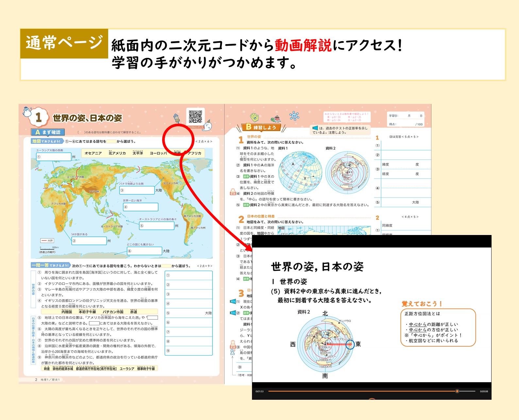This screenshot has width=519, height=420.
Task: Click the video elapsed time 0:01:53
Action: [259, 391]
